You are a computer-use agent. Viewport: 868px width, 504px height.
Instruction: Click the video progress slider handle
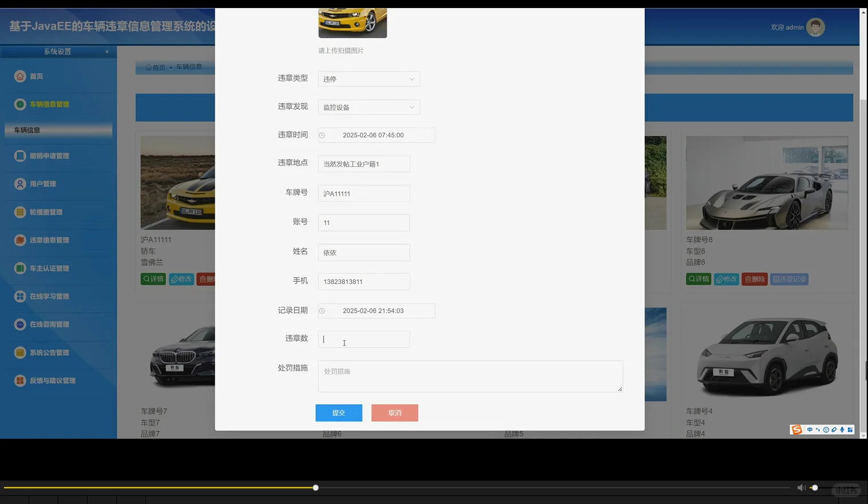point(315,487)
